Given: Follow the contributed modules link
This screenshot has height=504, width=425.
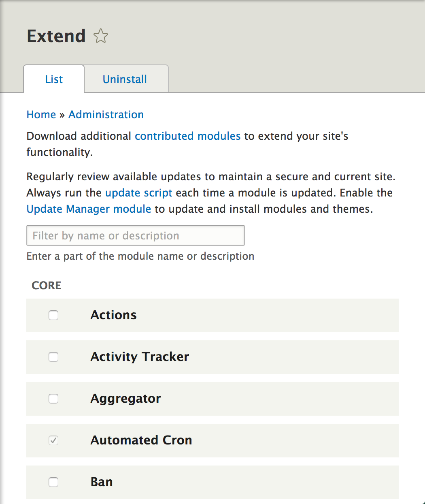Looking at the screenshot, I should [188, 136].
